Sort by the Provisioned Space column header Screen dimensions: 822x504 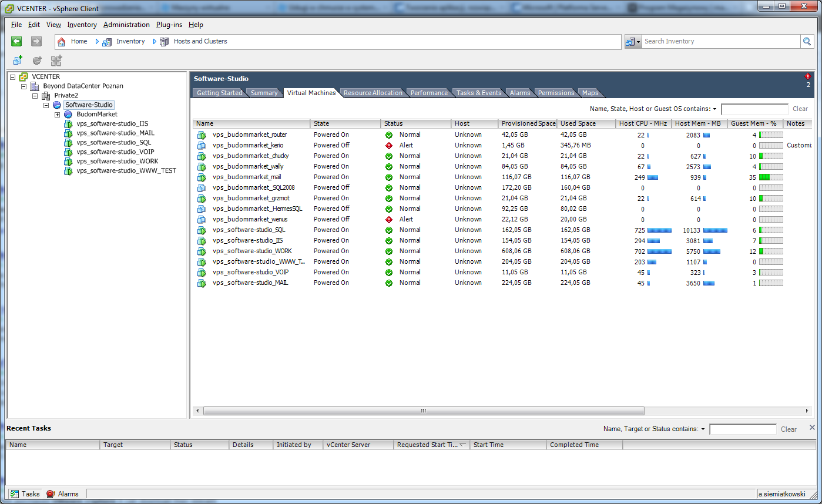click(528, 123)
